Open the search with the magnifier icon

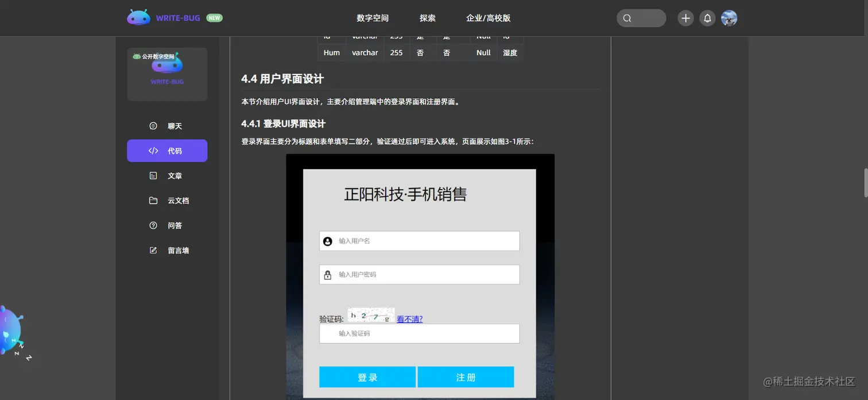pos(627,18)
